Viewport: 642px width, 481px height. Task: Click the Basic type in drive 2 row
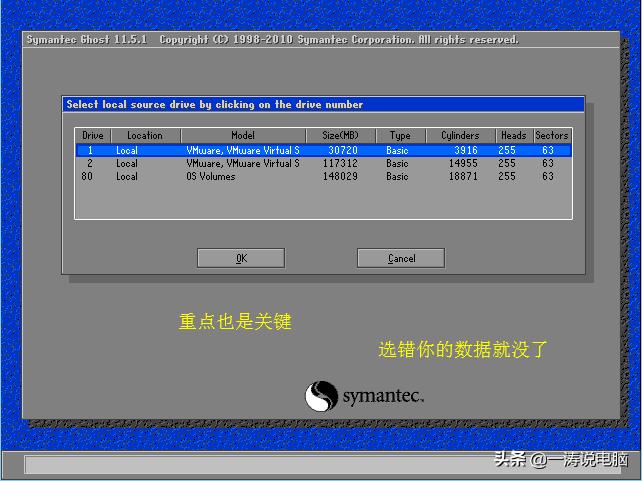[x=397, y=163]
